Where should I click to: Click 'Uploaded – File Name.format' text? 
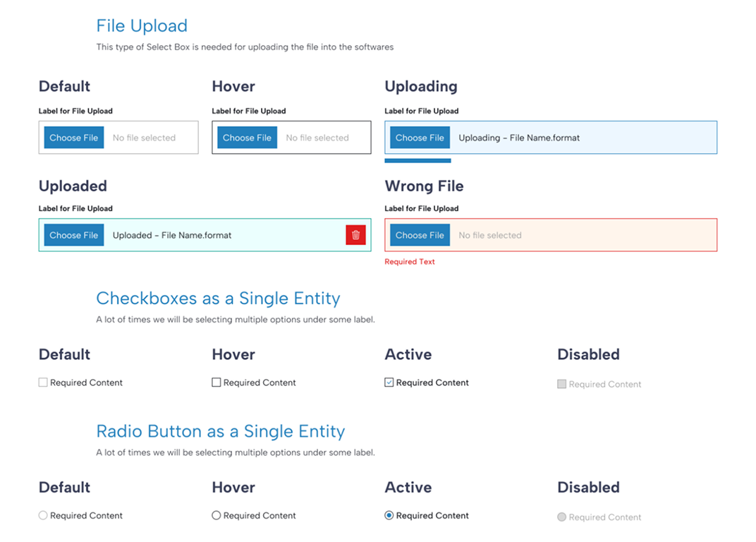click(x=172, y=235)
